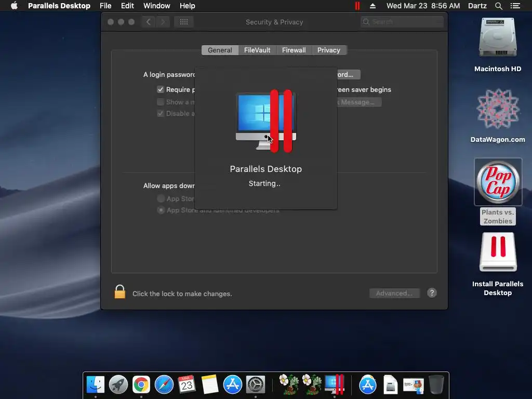
Task: Click the Dartz user name in menu bar
Action: click(477, 6)
